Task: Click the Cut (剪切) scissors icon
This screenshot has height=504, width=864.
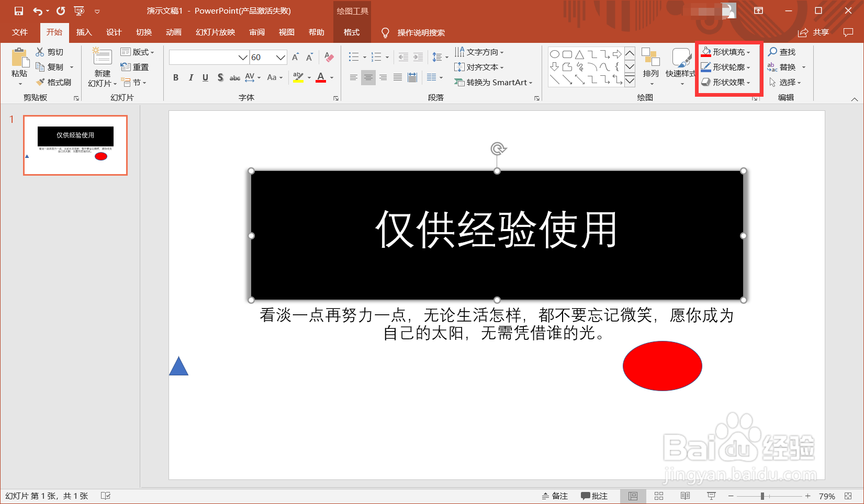Action: (x=40, y=51)
